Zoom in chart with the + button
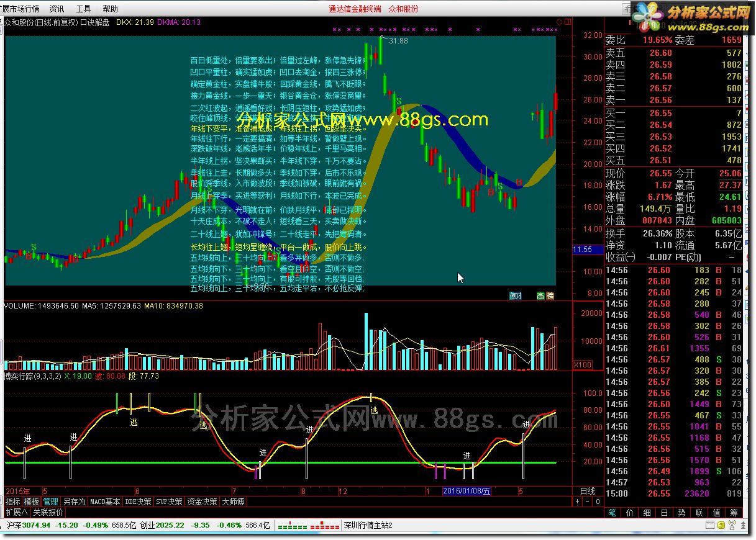This screenshot has height=540, width=756. click(x=577, y=502)
